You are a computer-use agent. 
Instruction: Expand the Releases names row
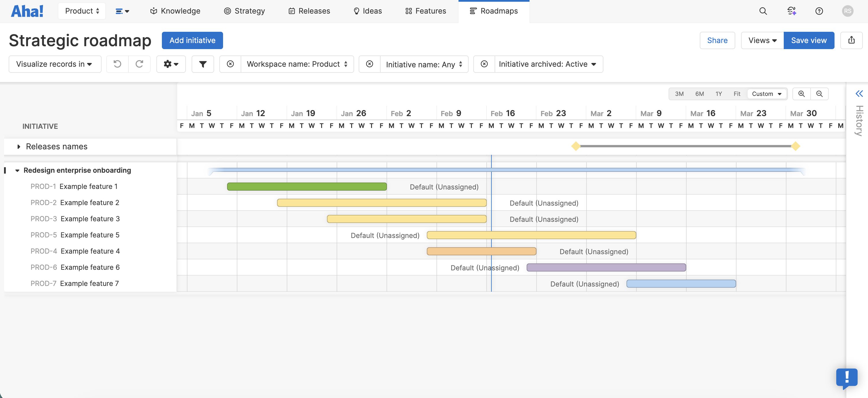coord(19,147)
